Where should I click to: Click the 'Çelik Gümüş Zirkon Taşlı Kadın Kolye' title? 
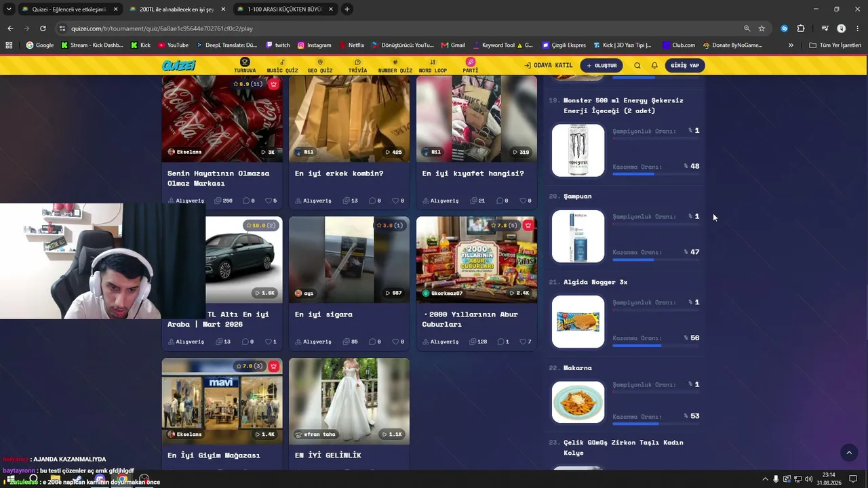pos(623,447)
